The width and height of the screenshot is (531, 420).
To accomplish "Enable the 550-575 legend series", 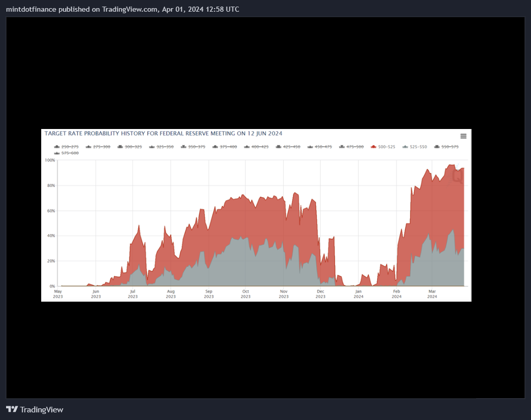I will [x=446, y=147].
